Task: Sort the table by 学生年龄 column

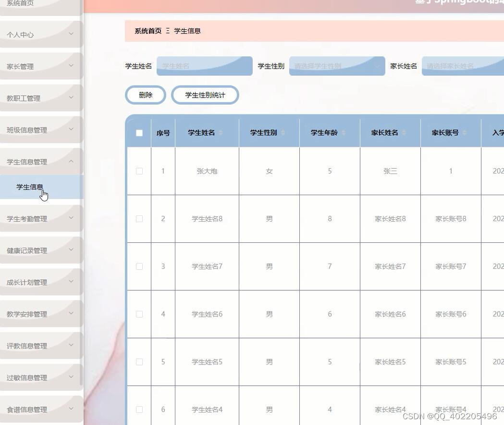Action: [344, 133]
